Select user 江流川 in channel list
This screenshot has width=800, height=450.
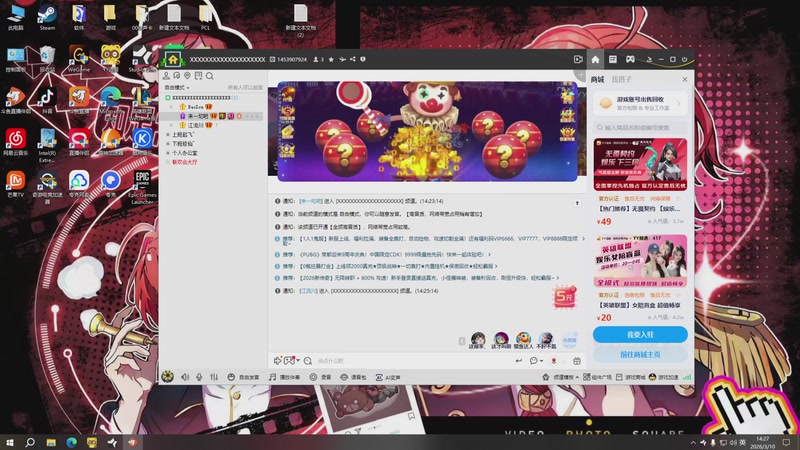[196, 125]
